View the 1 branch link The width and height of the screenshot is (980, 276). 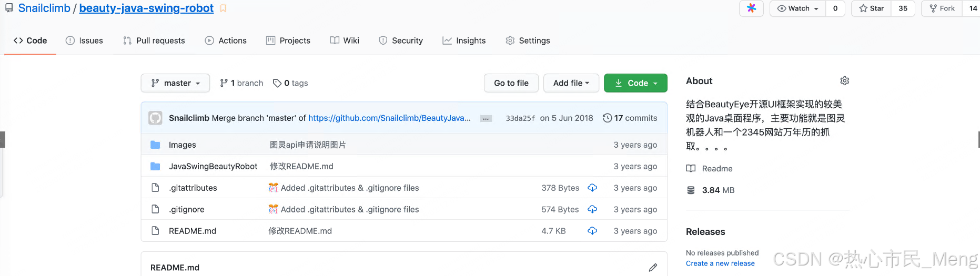241,83
